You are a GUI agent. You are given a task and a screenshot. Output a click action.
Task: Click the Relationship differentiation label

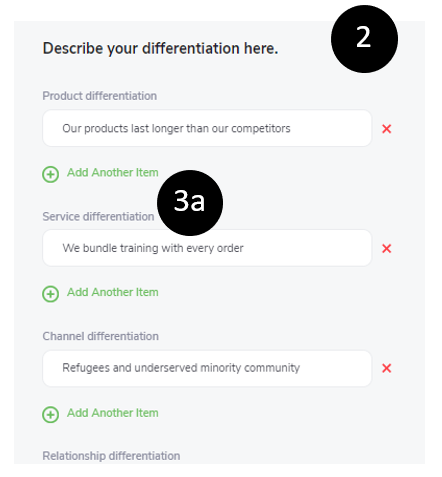(x=111, y=456)
